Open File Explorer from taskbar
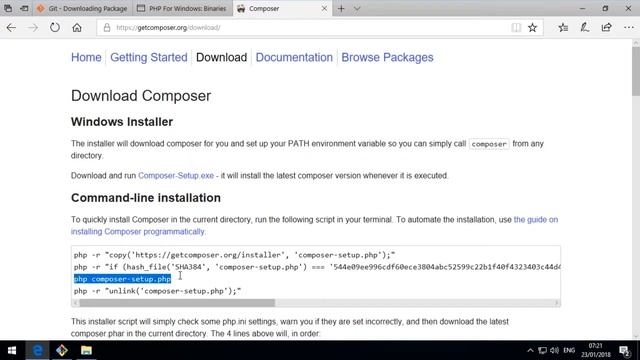 point(86,350)
